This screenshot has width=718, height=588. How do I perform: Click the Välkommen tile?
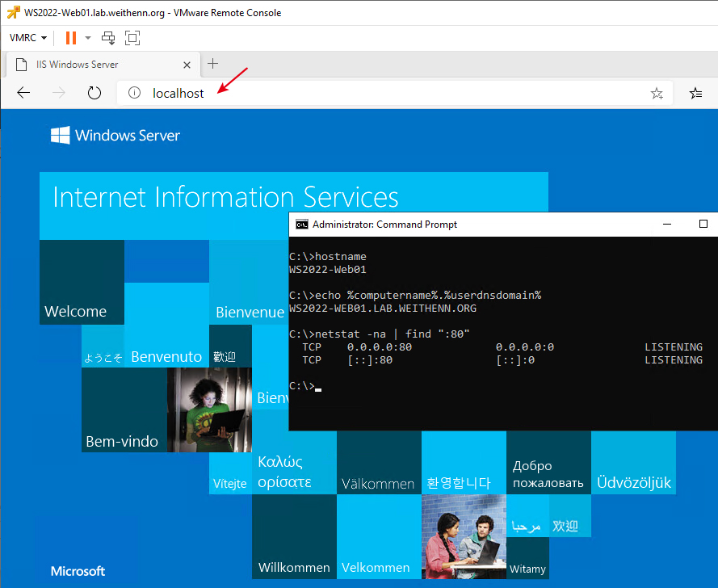coord(379,463)
